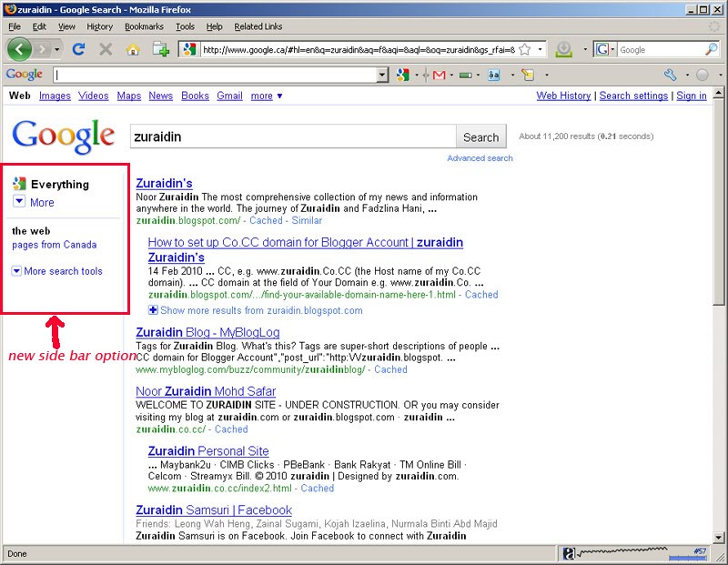Image resolution: width=728 pixels, height=565 pixels.
Task: Click the pin icon left of Gmail icon
Action: point(426,75)
